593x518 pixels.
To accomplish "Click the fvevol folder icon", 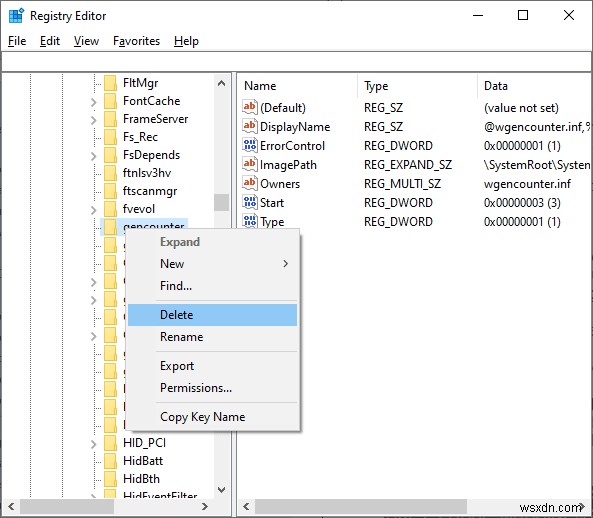I will pos(110,209).
